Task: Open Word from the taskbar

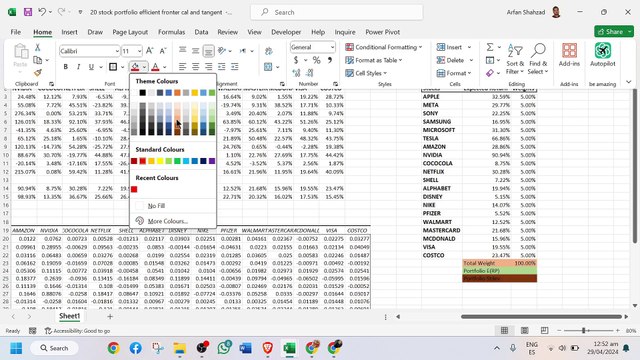Action: pyautogui.click(x=246, y=348)
